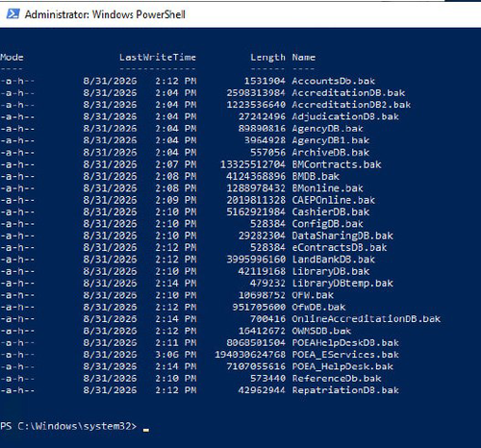Viewport: 481px width, 448px height.
Task: Click the Administrator: Windows PowerShell title text
Action: point(105,14)
